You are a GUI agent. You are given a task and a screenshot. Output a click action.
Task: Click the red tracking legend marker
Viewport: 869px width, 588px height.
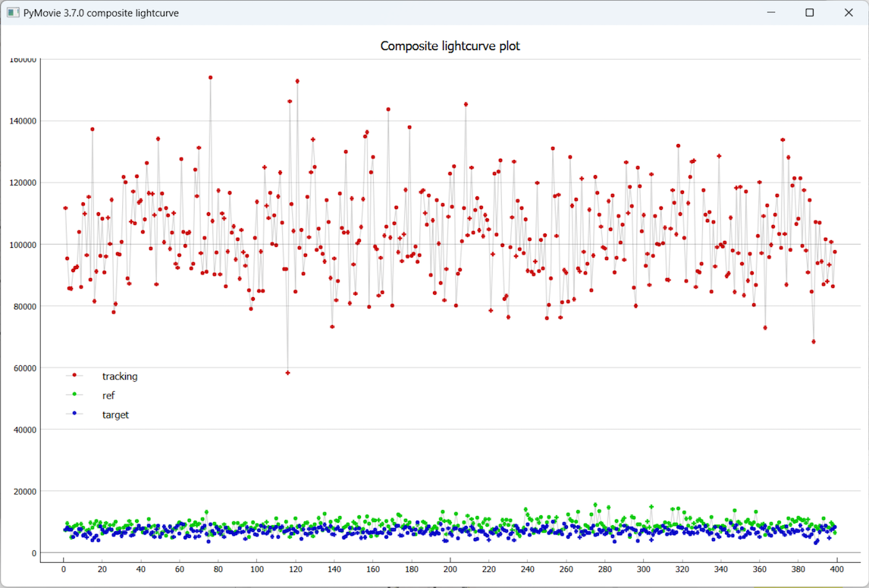pyautogui.click(x=74, y=375)
